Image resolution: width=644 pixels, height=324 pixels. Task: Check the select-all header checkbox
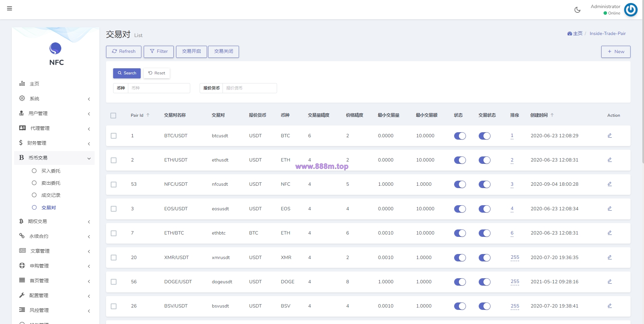[x=113, y=115]
